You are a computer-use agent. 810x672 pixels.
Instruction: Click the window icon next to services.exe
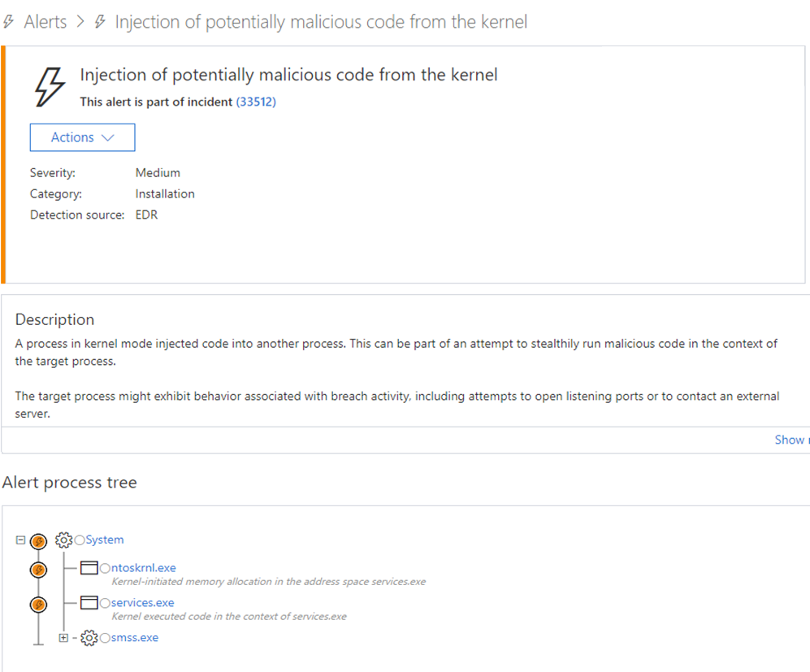(x=89, y=602)
